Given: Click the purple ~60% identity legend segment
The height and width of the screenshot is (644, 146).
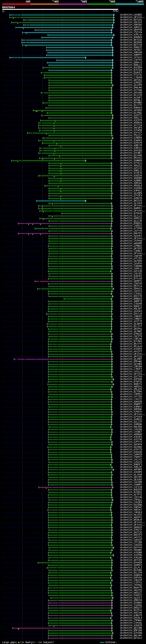Looking at the screenshot, I should tap(73, 4).
